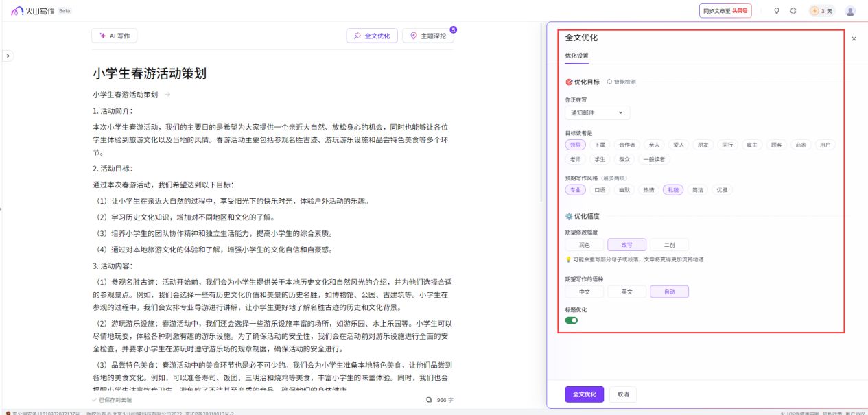
Task: Choose 用户 reader tag
Action: (x=825, y=145)
